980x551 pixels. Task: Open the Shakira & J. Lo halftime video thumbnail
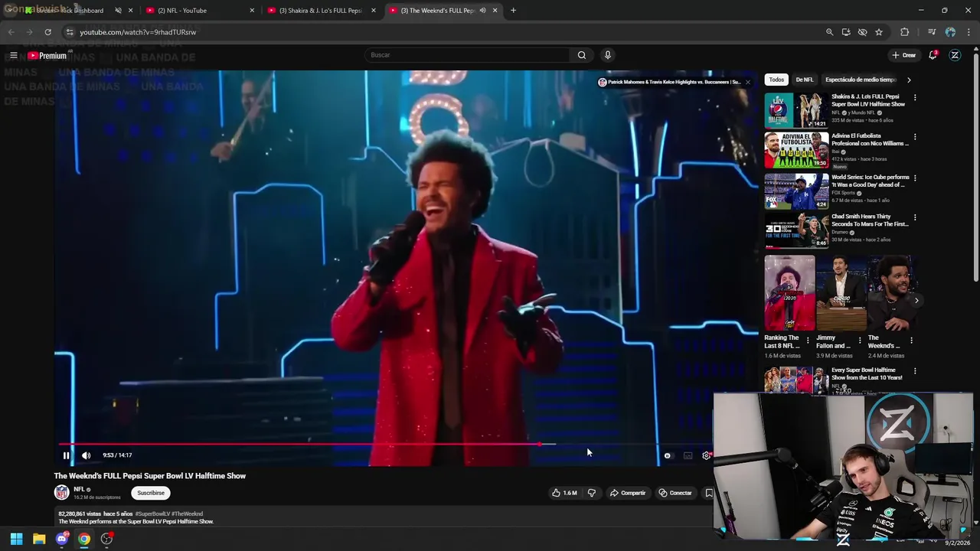[796, 110]
